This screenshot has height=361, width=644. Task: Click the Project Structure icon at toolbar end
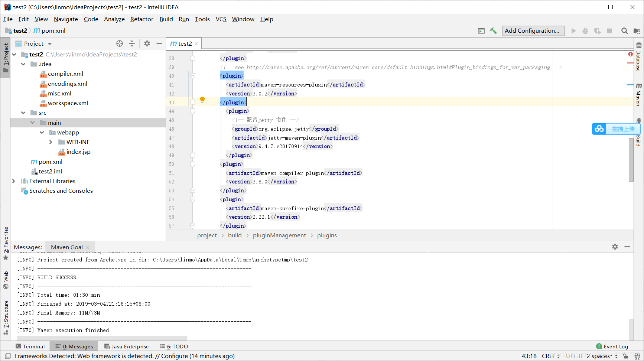637,31
